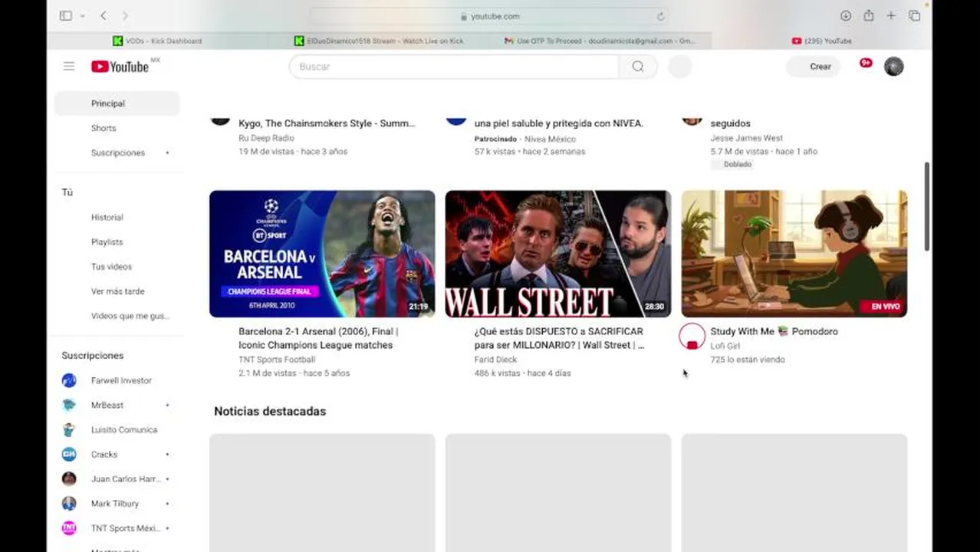Screen dimensions: 980x552
Task: Click the page vertical scrollbar
Action: (927, 205)
